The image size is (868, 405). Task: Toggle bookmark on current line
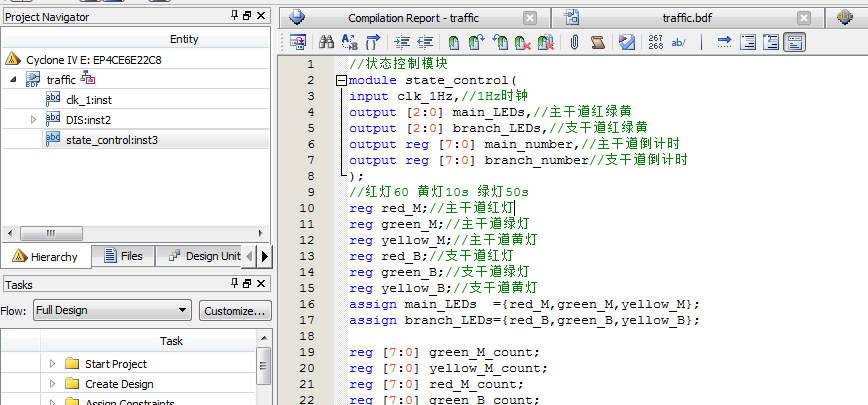point(453,42)
